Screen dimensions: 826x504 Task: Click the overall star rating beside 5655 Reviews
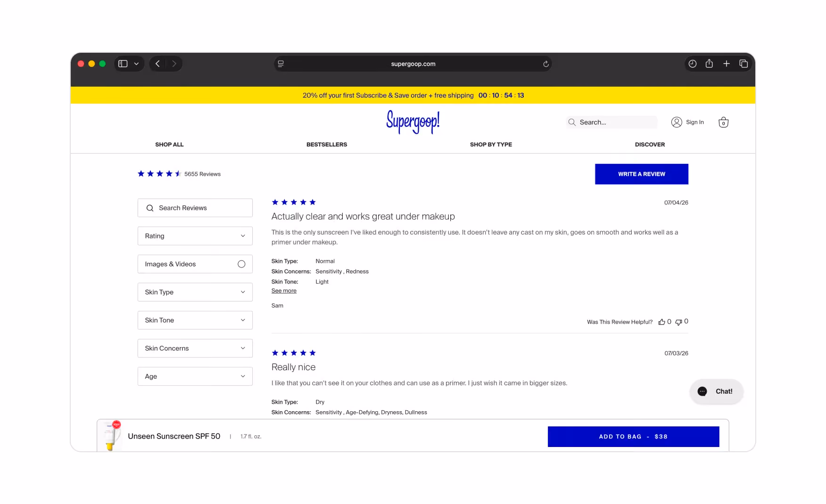coord(159,174)
